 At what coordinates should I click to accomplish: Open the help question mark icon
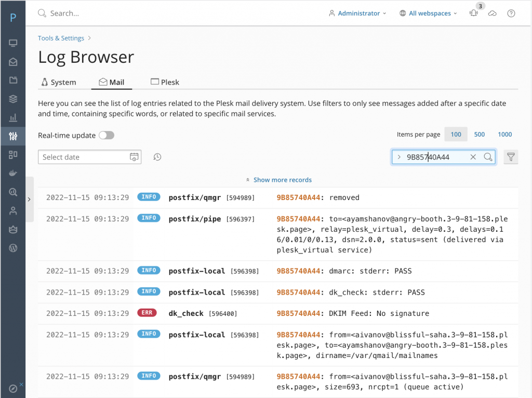[x=511, y=13]
